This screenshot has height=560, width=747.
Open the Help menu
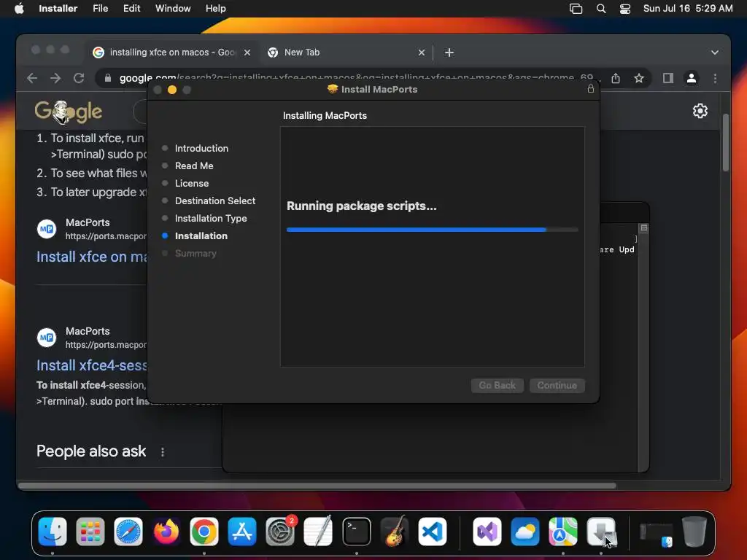(x=215, y=9)
